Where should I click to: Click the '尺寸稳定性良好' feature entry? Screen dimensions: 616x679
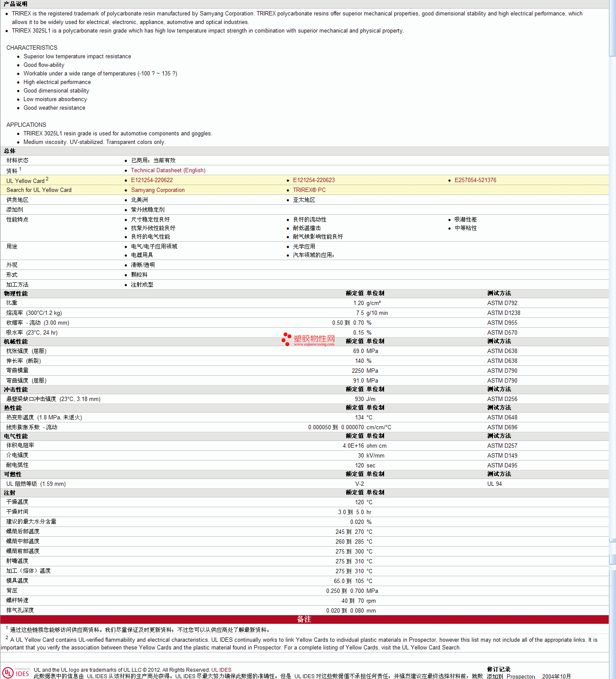pos(150,220)
